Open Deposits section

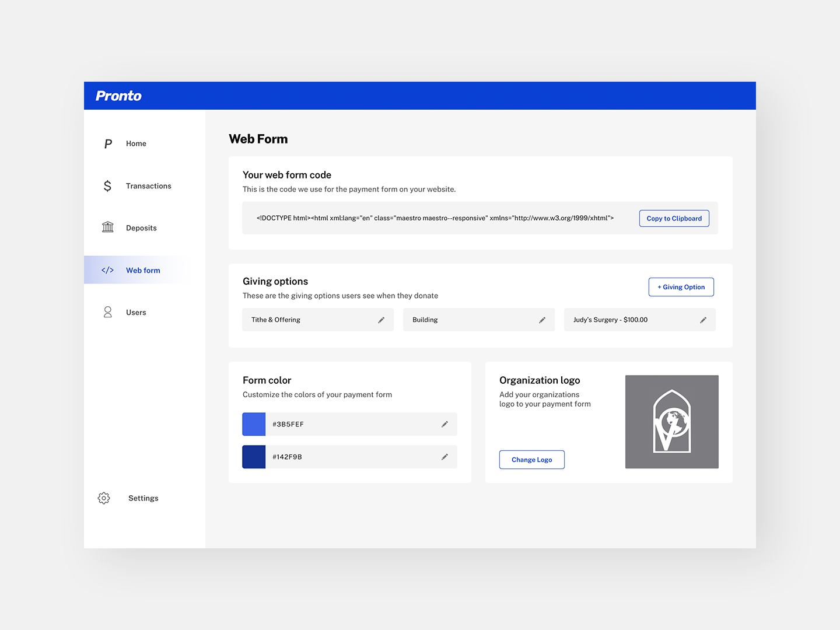click(141, 228)
